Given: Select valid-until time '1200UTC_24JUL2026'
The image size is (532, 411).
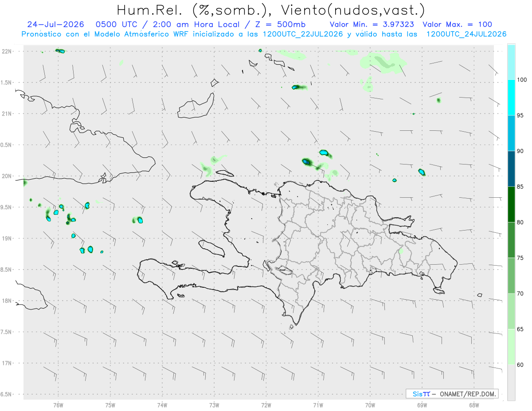Looking at the screenshot, I should coord(466,34).
